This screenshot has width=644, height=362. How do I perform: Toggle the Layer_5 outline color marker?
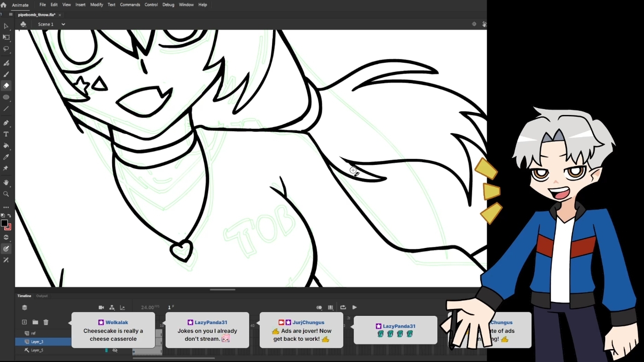point(107,350)
